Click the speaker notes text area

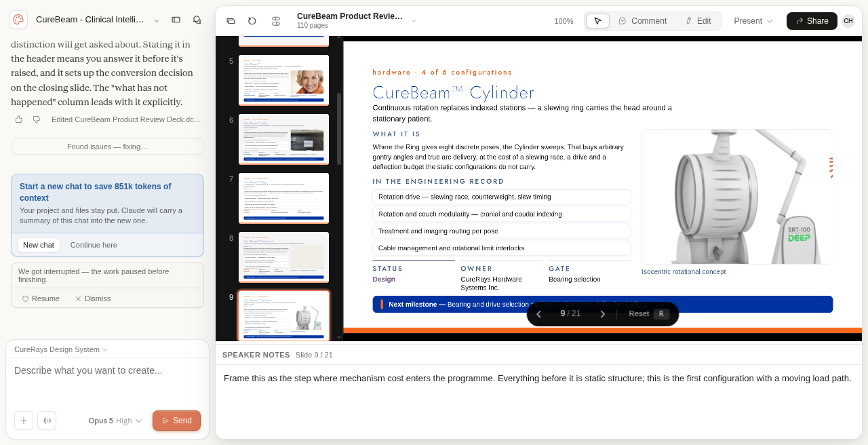pyautogui.click(x=538, y=400)
